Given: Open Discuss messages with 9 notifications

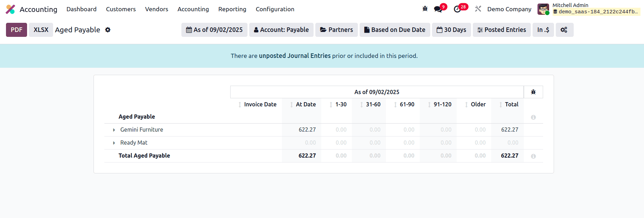Looking at the screenshot, I should coord(438,9).
